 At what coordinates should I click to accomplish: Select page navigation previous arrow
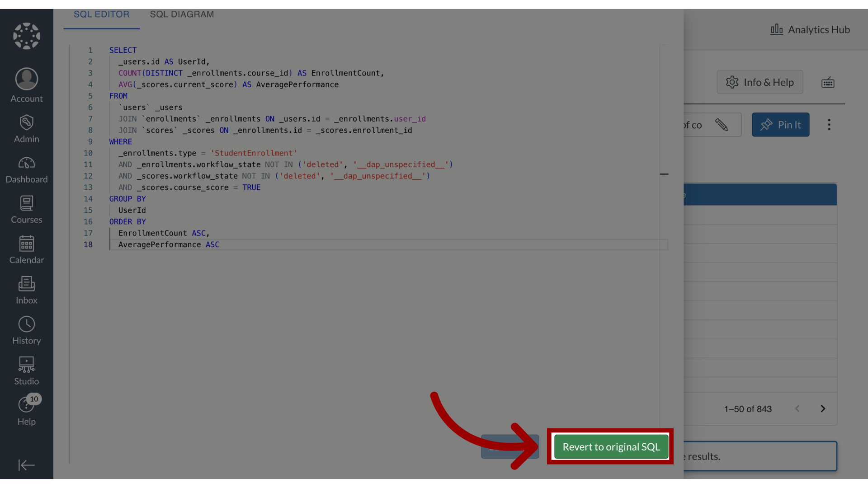tap(797, 409)
